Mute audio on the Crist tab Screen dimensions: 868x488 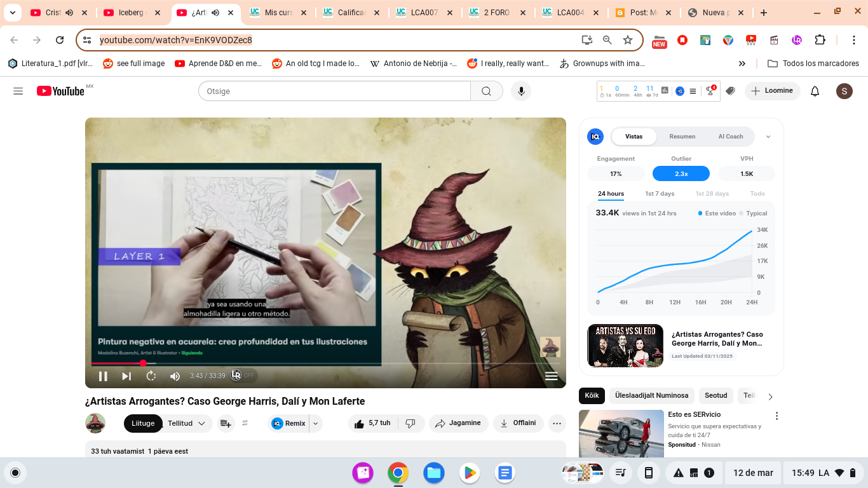(69, 13)
